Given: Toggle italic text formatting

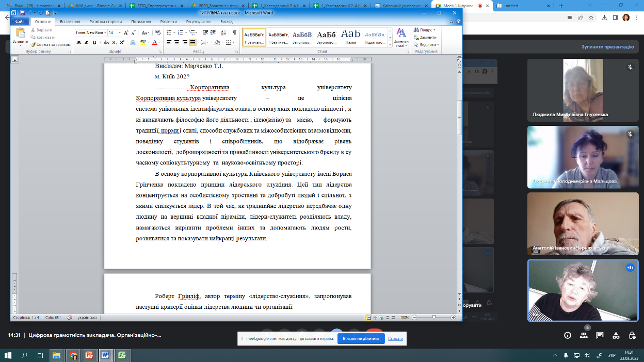Looking at the screenshot, I should [x=86, y=42].
